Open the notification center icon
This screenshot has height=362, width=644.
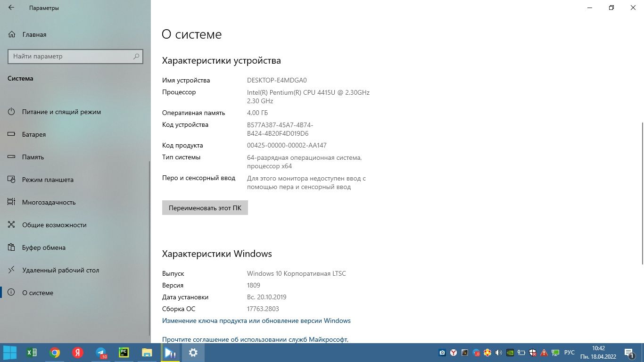pyautogui.click(x=630, y=353)
